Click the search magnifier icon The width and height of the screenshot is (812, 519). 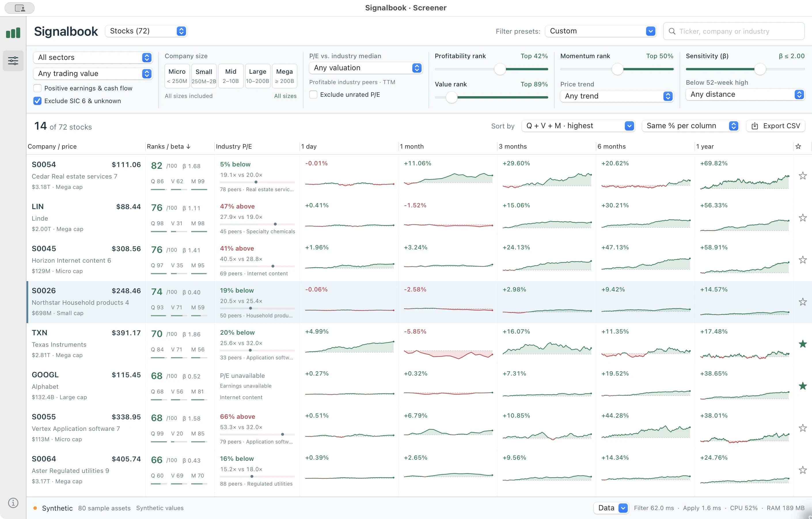672,31
